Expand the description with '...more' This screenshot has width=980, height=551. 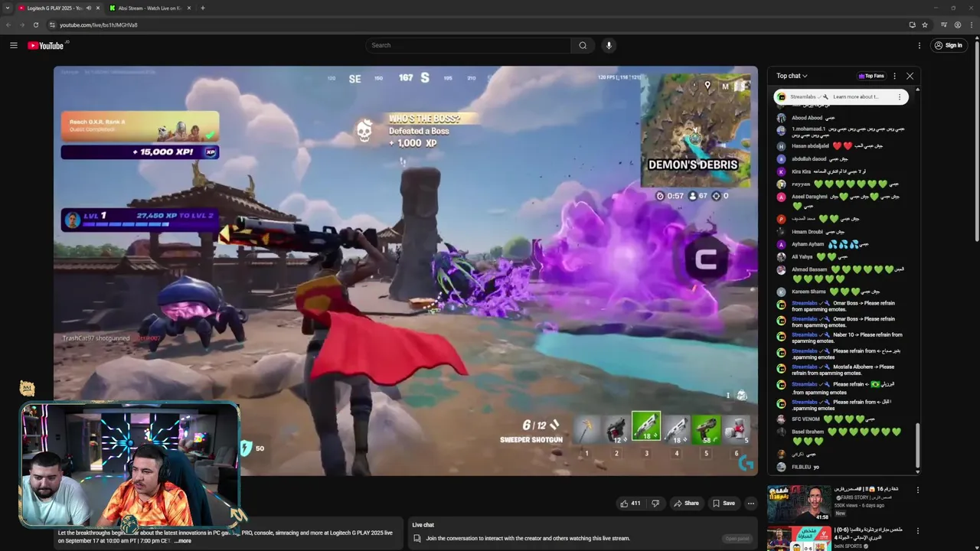tap(183, 541)
